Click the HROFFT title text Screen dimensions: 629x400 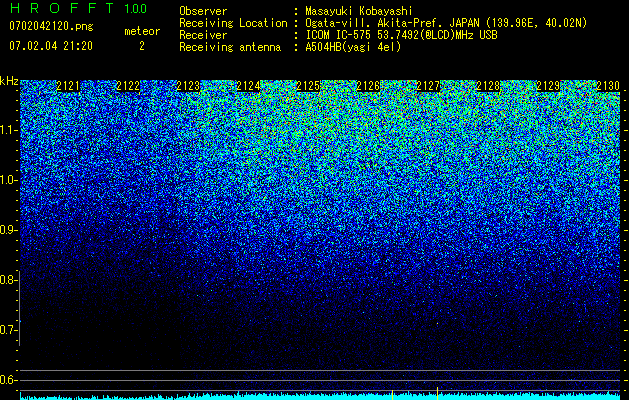(x=62, y=8)
